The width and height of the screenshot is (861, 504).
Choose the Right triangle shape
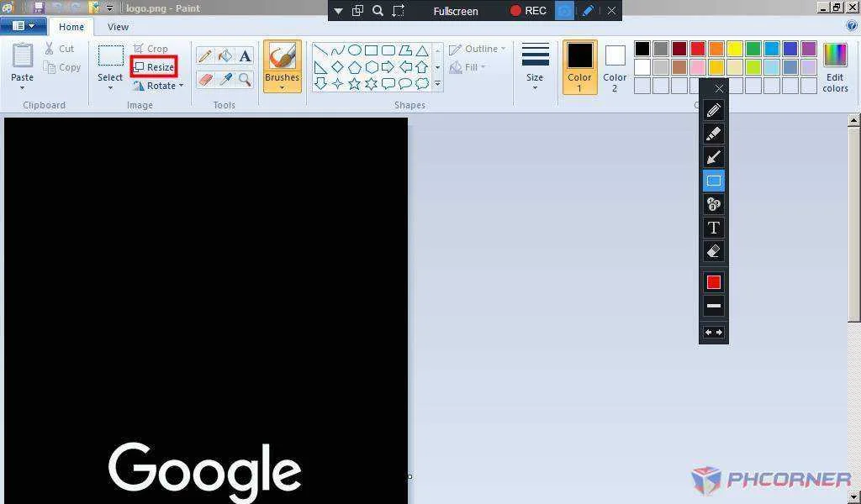[x=320, y=67]
